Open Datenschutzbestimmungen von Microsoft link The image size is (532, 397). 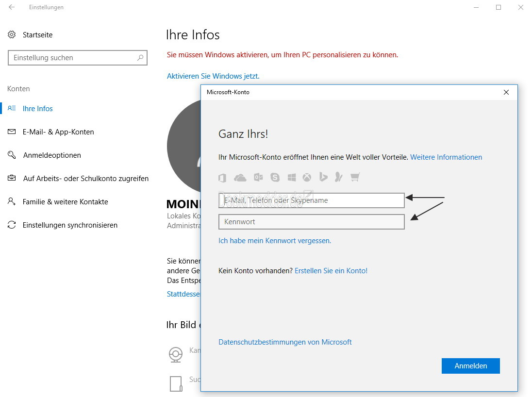pyautogui.click(x=285, y=342)
